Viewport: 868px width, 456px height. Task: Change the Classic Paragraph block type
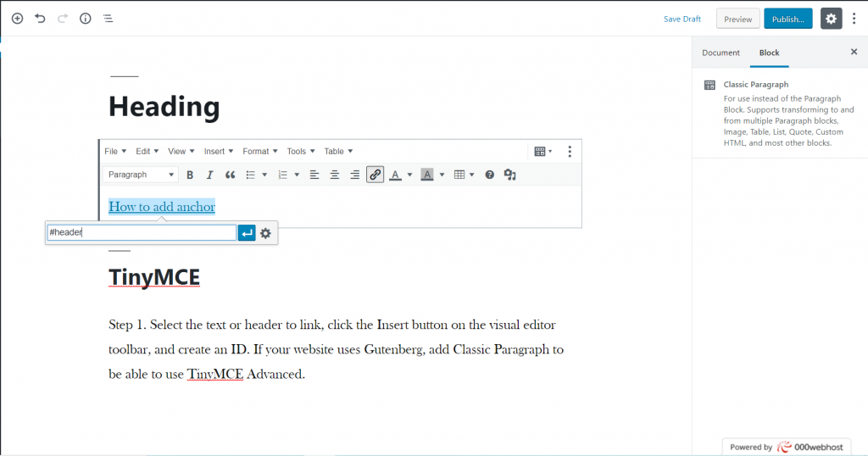[543, 152]
